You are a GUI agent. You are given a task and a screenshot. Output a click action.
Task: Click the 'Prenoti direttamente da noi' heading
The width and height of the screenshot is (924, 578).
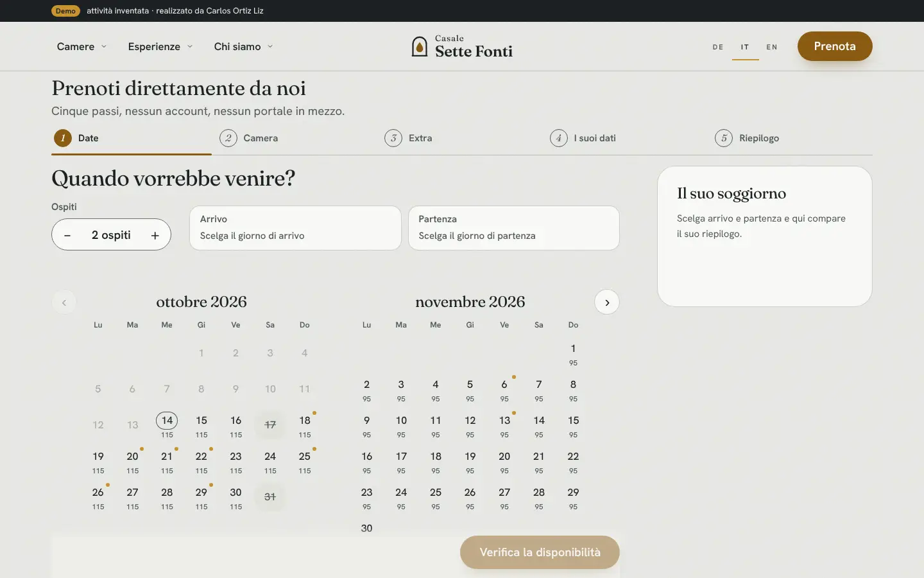click(x=178, y=88)
